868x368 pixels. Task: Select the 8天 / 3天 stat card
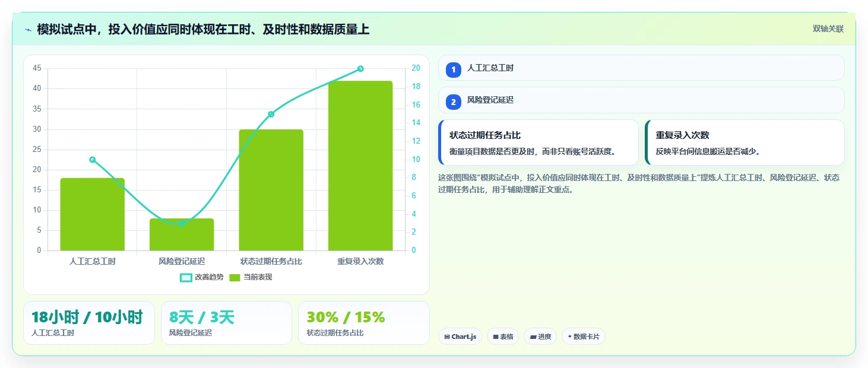click(226, 323)
